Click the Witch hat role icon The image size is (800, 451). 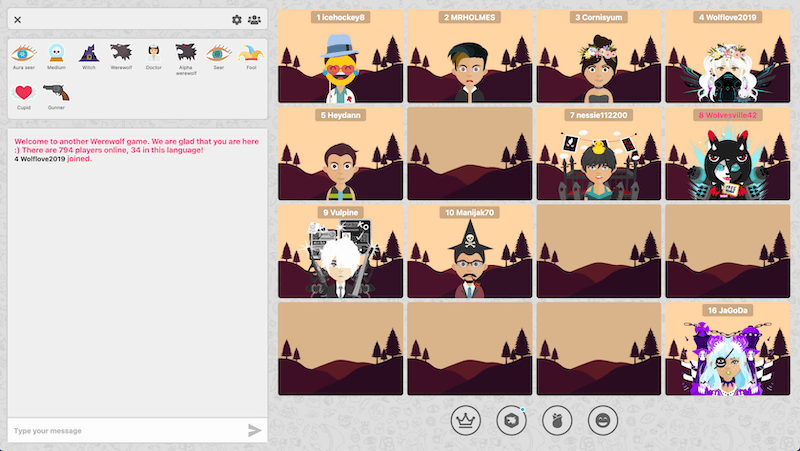(88, 54)
